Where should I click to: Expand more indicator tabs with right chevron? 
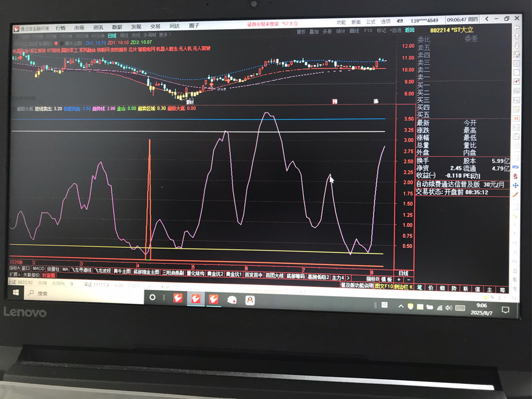tap(348, 278)
